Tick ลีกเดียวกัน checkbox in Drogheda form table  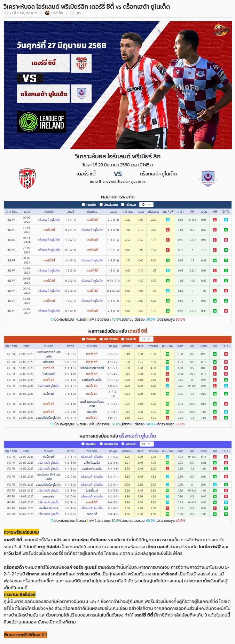101,444
